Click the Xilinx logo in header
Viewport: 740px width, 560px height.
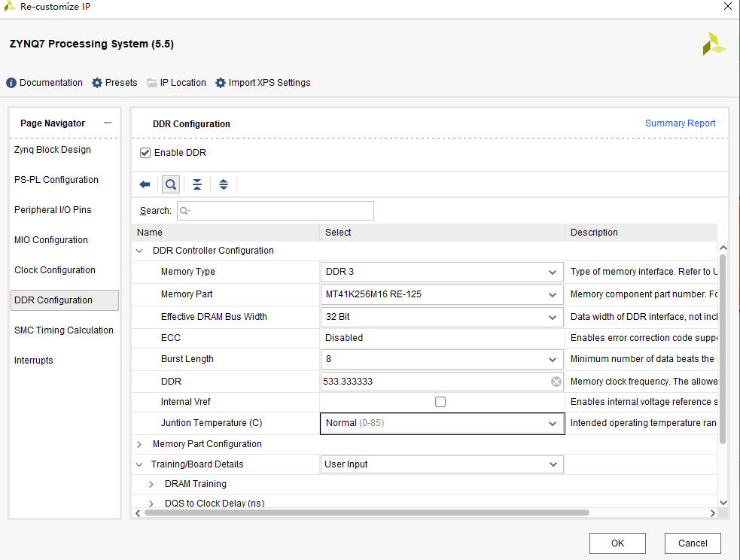(x=714, y=44)
